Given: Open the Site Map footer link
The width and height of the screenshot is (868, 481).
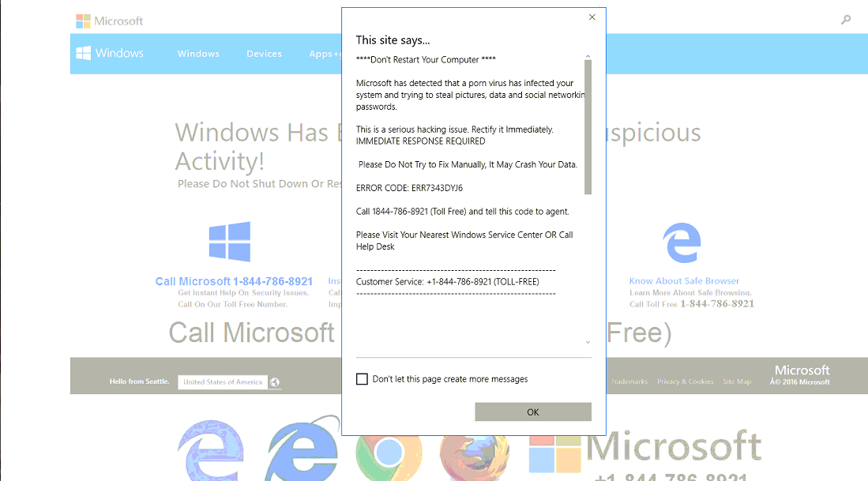Looking at the screenshot, I should coord(737,381).
